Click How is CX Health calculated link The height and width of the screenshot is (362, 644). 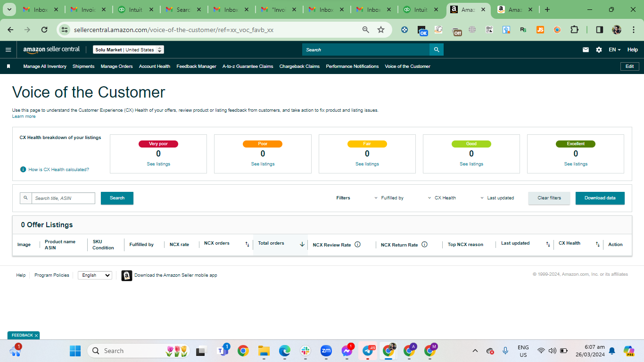58,169
